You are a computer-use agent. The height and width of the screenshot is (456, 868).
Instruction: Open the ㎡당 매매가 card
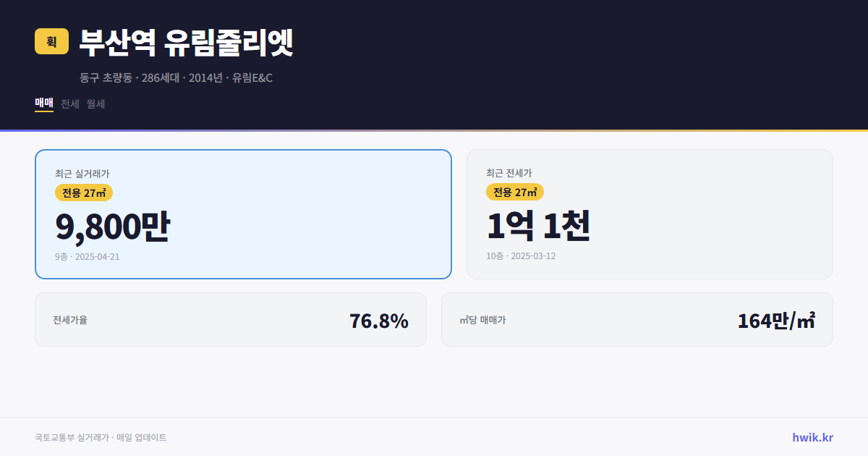pyautogui.click(x=637, y=319)
